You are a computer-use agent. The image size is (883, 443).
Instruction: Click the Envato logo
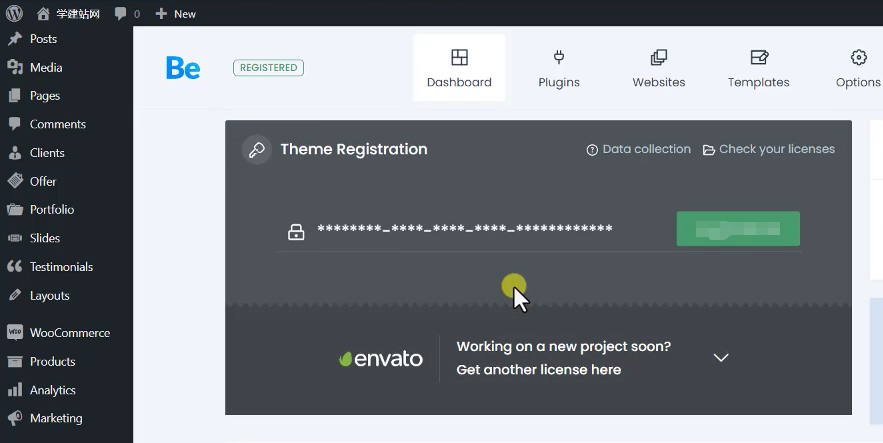click(x=381, y=359)
